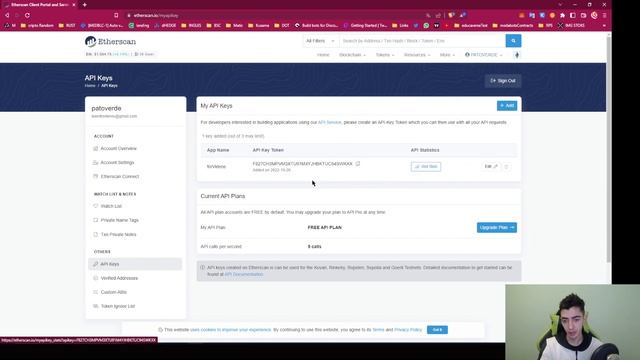Open the Home navigation item

click(323, 55)
